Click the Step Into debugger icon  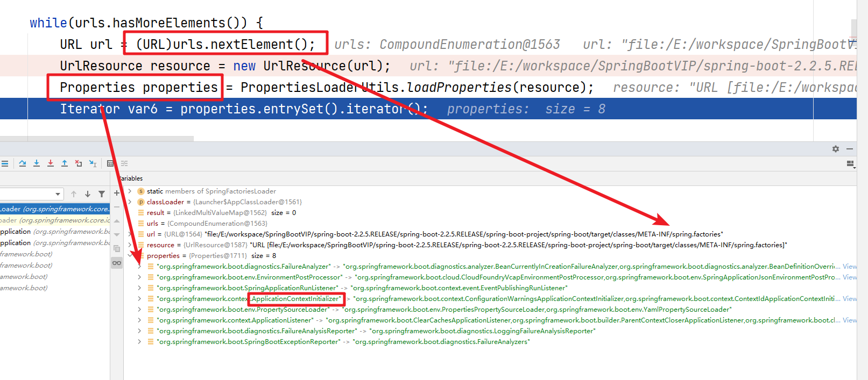tap(37, 163)
